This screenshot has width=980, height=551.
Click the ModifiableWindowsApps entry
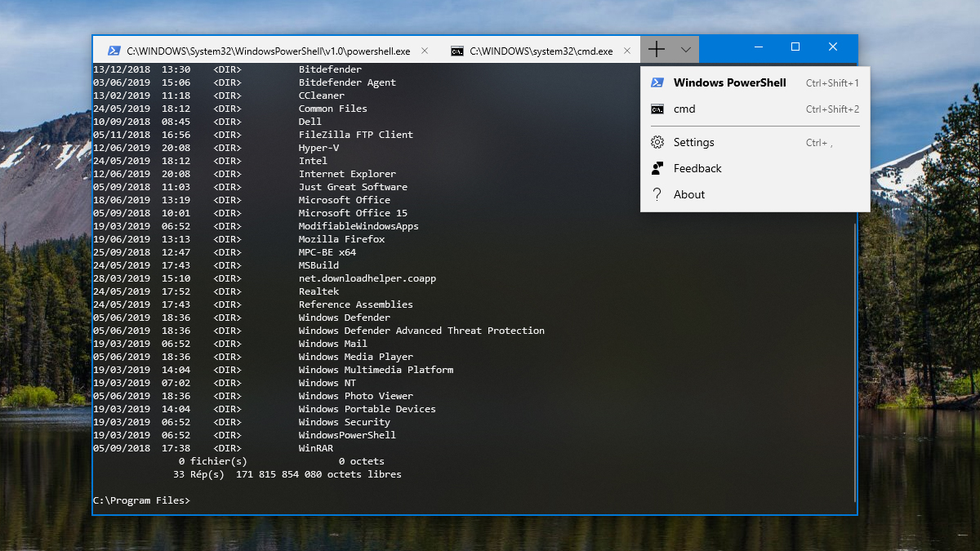(359, 226)
